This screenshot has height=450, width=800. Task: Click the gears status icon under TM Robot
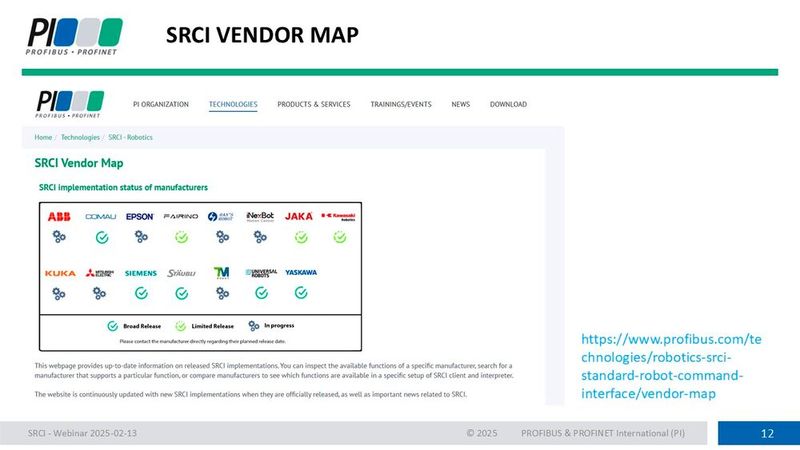pyautogui.click(x=222, y=293)
